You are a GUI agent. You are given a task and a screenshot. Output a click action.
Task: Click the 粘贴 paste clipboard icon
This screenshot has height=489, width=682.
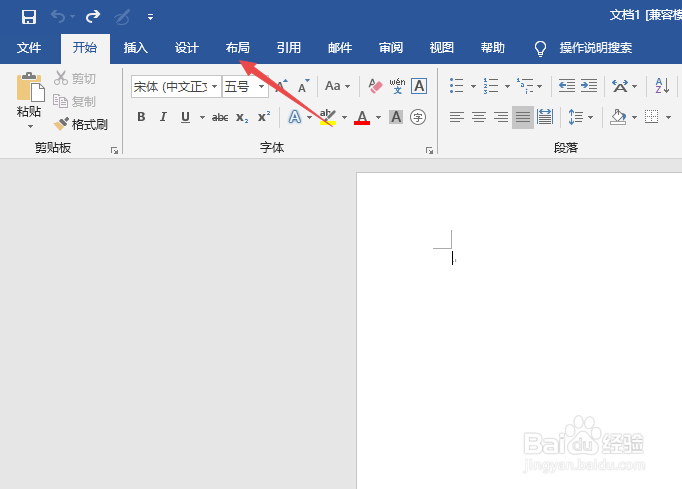pyautogui.click(x=30, y=87)
